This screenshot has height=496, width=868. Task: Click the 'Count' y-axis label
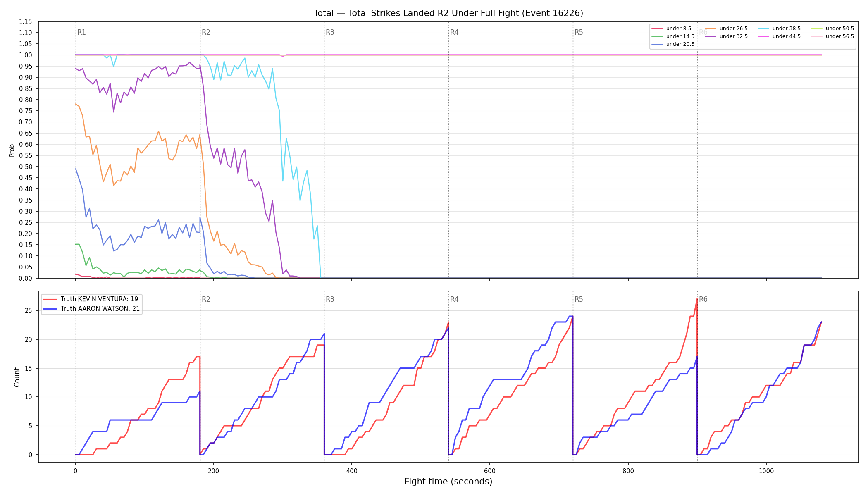[17, 377]
